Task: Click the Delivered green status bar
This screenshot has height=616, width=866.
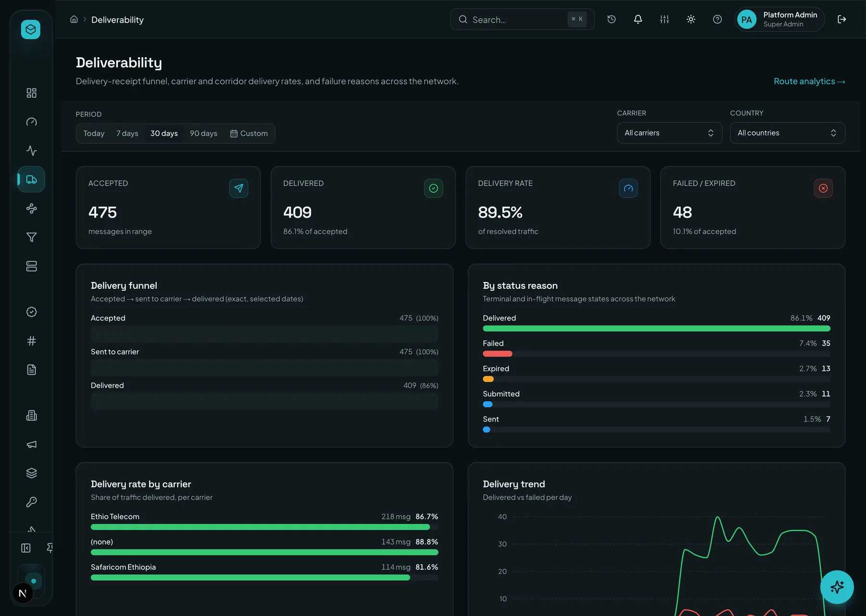Action: tap(657, 329)
